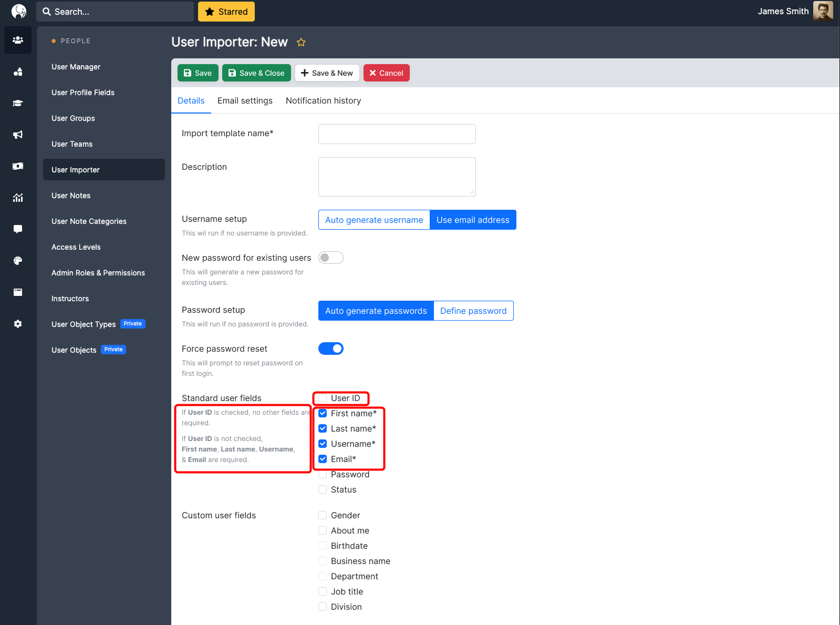Open the chart analytics sidebar icon
Viewport: 840px width, 625px height.
point(18,198)
